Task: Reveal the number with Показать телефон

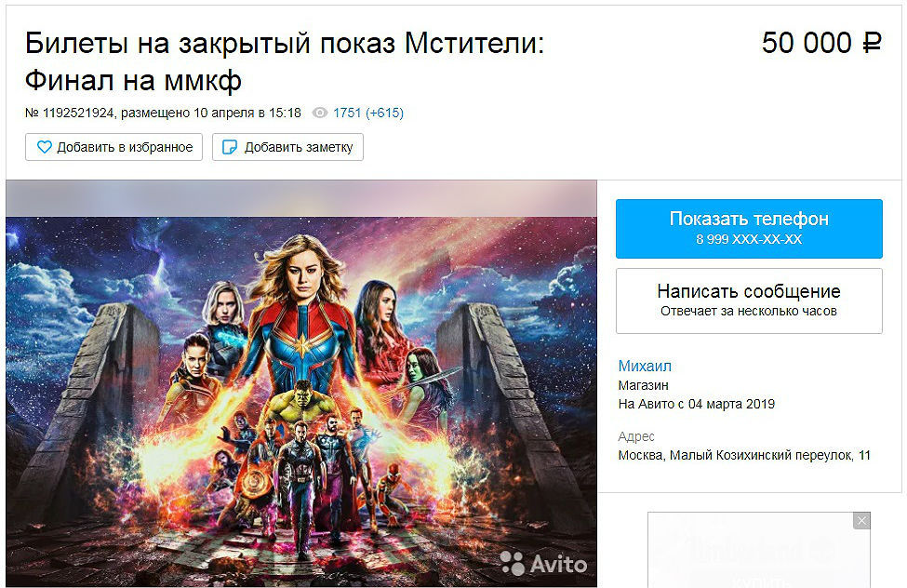Action: [x=749, y=229]
